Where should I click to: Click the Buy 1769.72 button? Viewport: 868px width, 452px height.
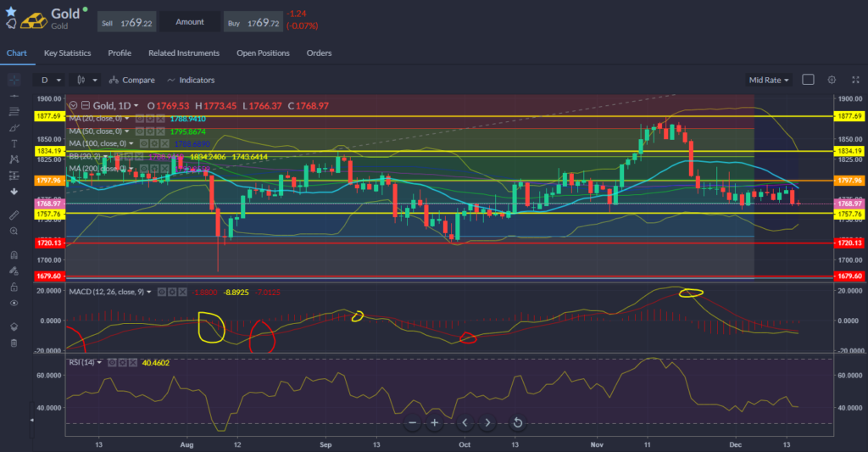tap(252, 22)
